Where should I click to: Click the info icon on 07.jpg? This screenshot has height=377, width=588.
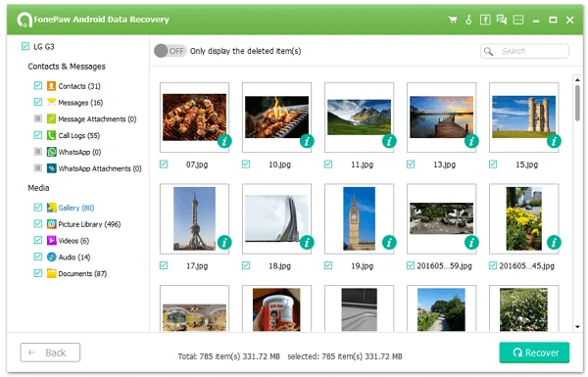coord(224,141)
